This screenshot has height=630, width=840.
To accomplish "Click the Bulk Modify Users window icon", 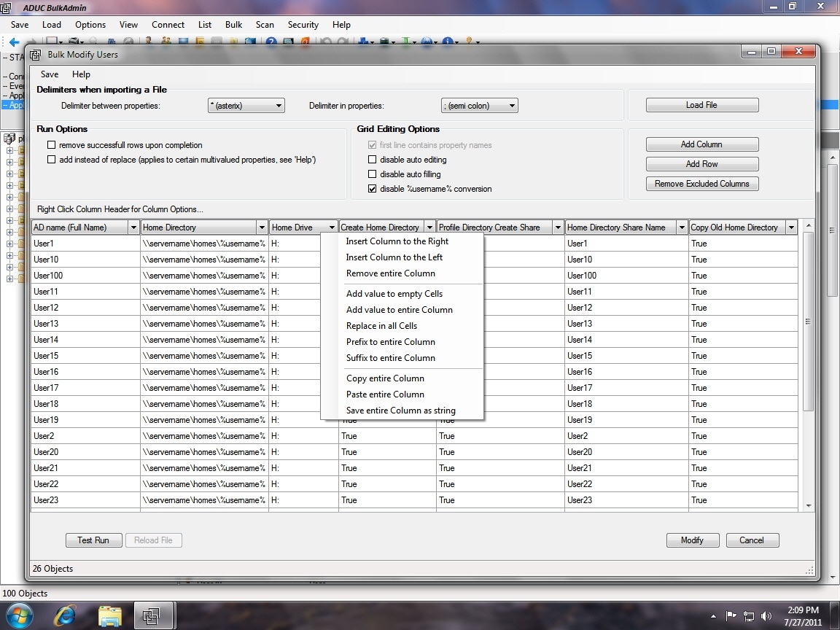I will [35, 55].
